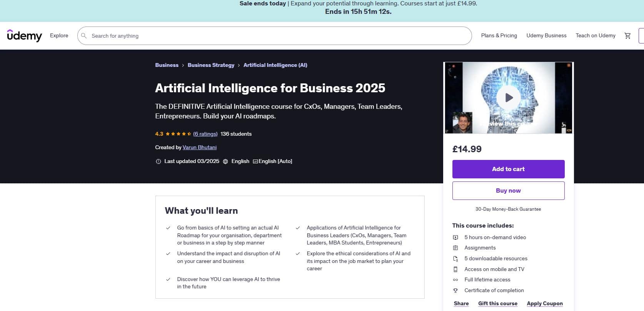Image resolution: width=644 pixels, height=311 pixels.
Task: Open Teach on Udemy
Action: click(x=596, y=36)
